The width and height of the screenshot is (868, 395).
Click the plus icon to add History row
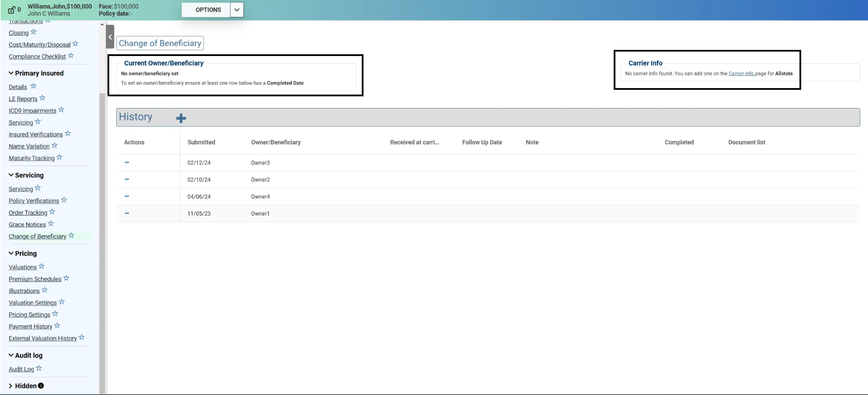[x=181, y=118]
